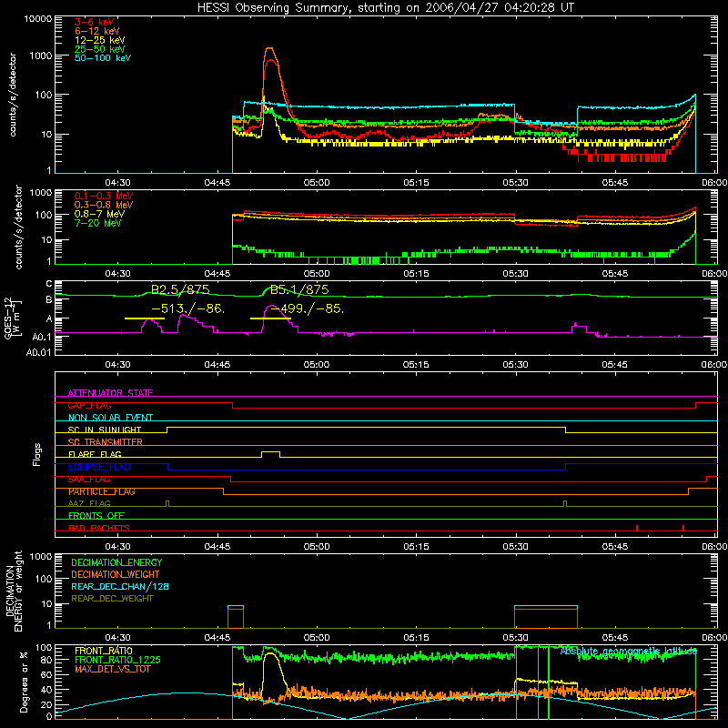Click the GAP_FLAG label
Image resolution: width=728 pixels, height=728 pixels.
pyautogui.click(x=89, y=405)
